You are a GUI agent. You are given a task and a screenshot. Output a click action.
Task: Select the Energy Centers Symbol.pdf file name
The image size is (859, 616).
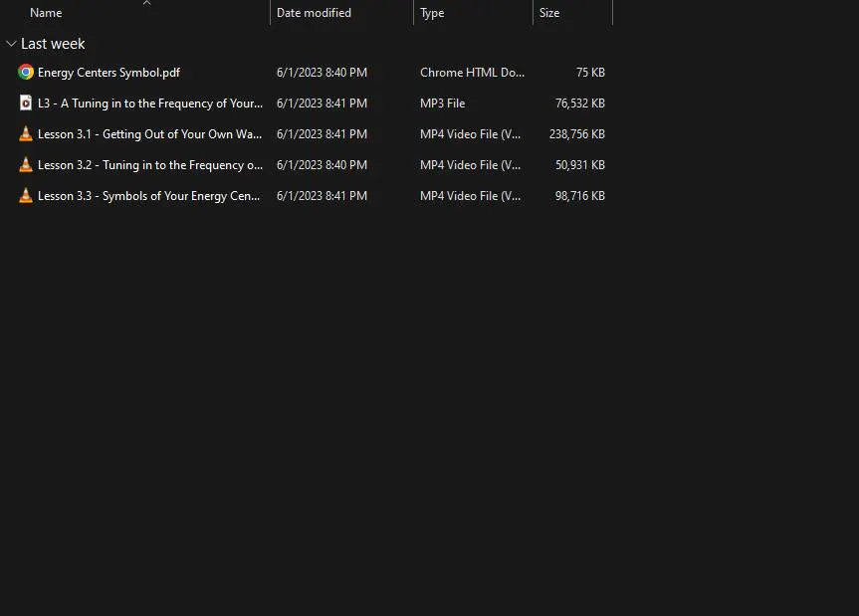[108, 73]
